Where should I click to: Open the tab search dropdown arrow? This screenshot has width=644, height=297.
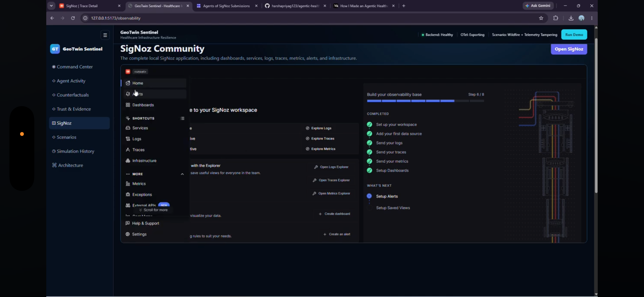[x=51, y=6]
